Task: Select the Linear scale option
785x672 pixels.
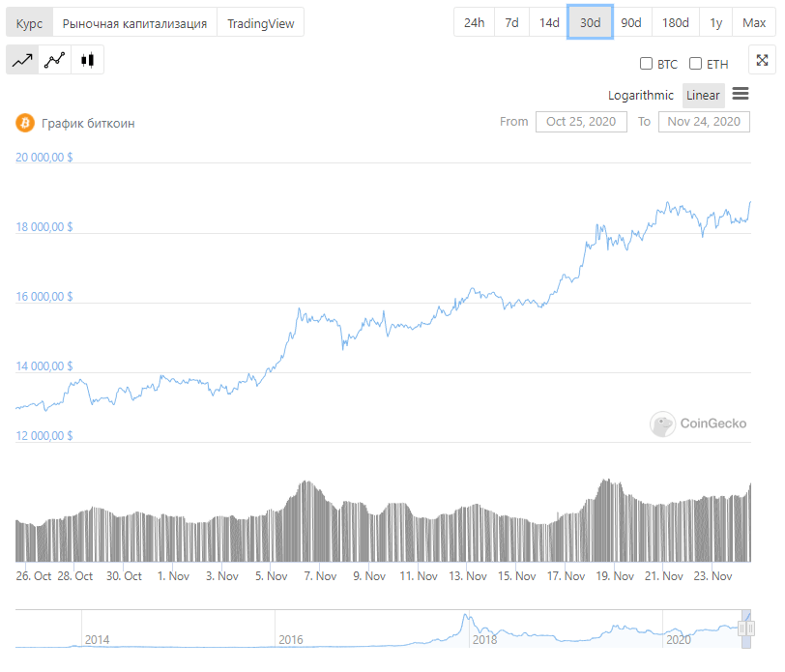Action: 703,95
